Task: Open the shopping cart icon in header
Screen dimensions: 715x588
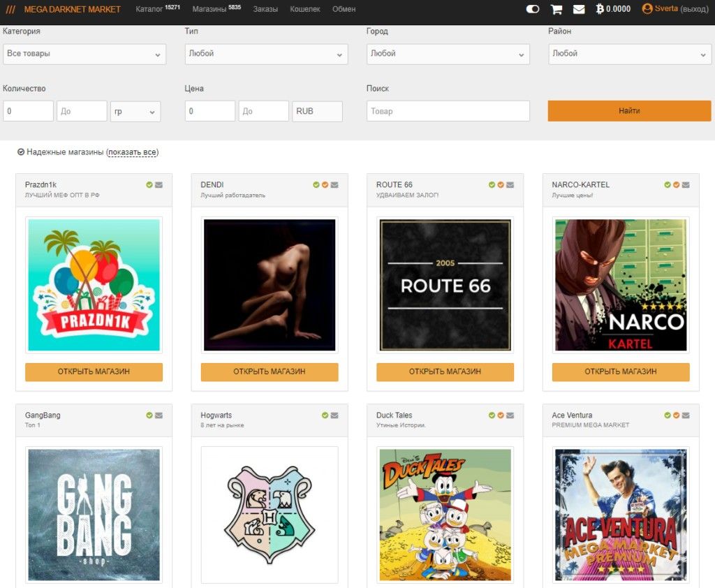Action: [x=556, y=9]
